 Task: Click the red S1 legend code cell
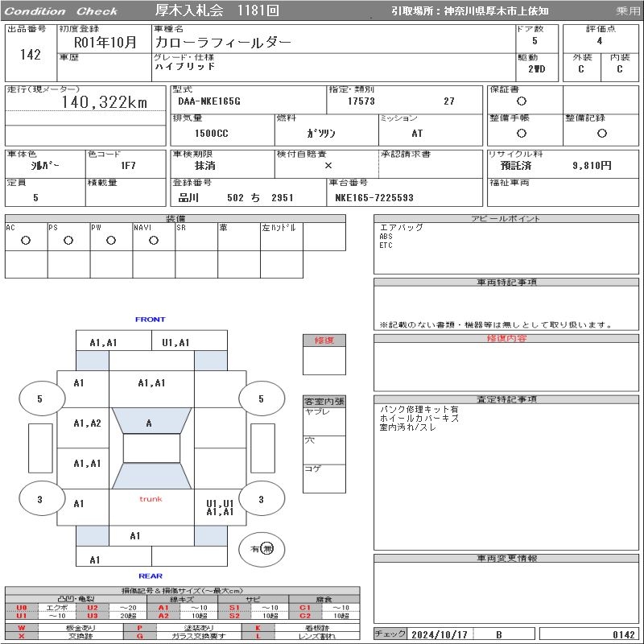234,608
